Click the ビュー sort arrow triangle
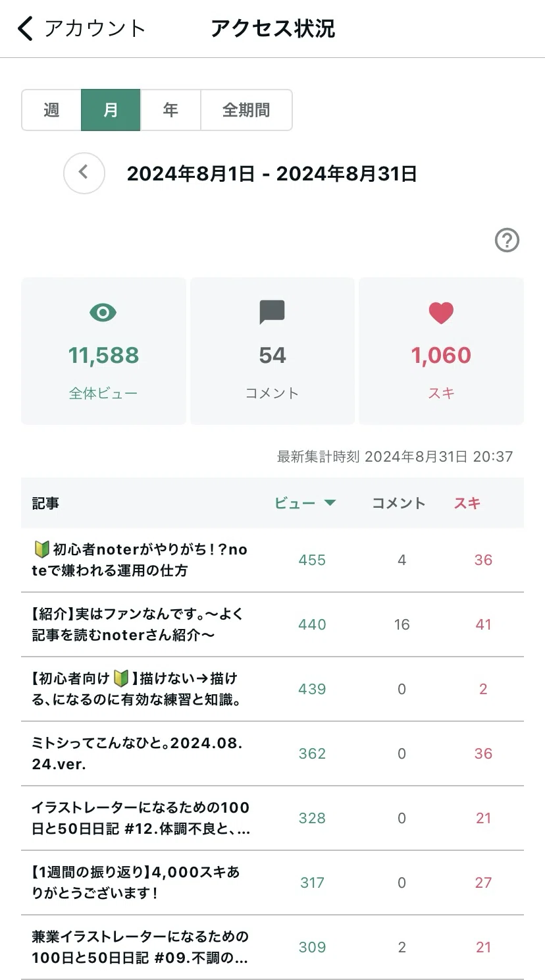The height and width of the screenshot is (980, 545). click(330, 503)
